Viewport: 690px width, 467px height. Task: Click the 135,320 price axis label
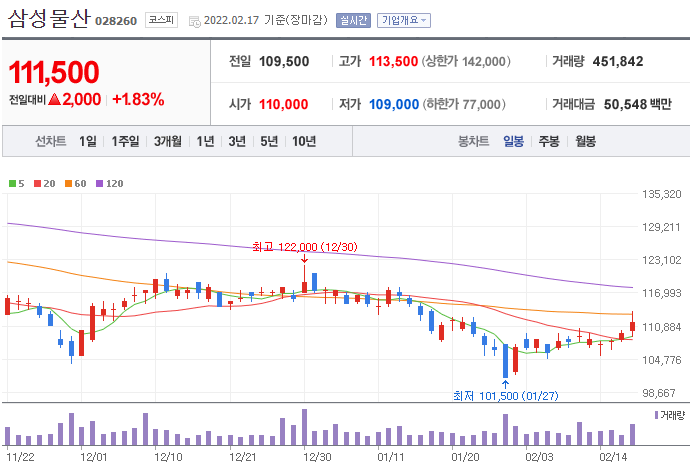(662, 194)
